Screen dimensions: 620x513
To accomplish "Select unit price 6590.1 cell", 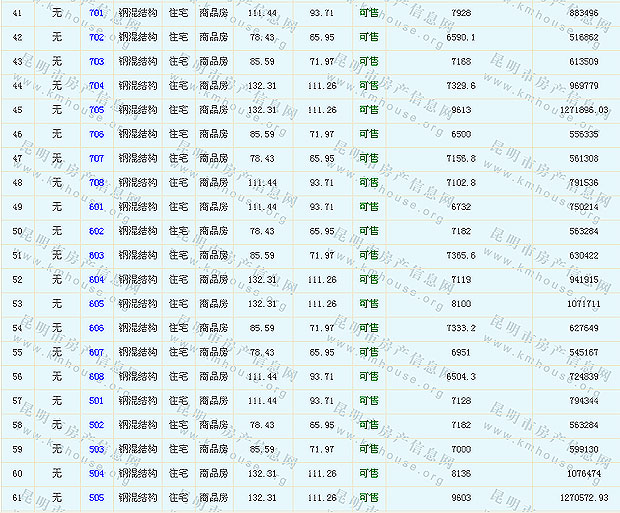I will (460, 37).
